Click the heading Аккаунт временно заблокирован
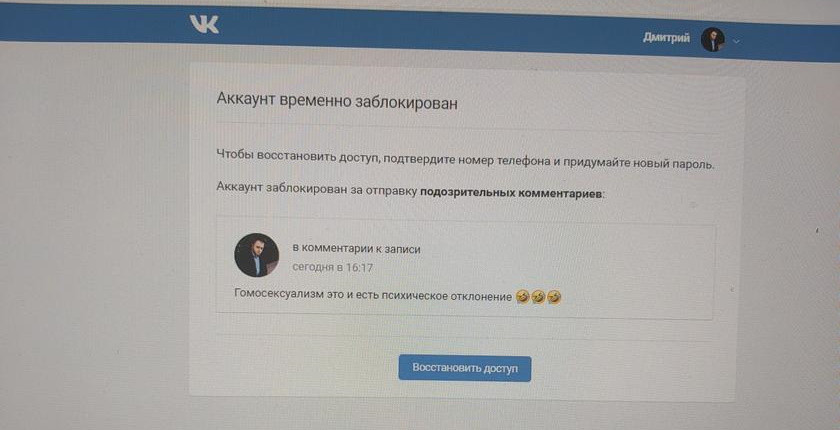Image resolution: width=840 pixels, height=430 pixels. pos(337,102)
